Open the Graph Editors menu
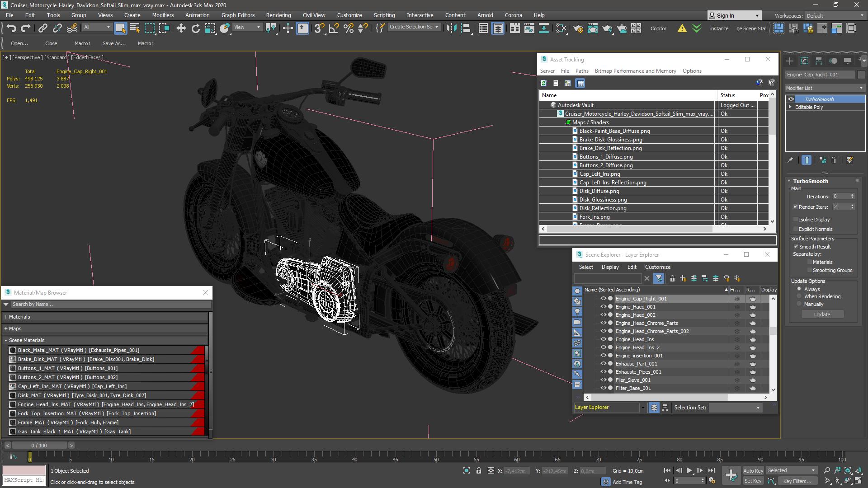 coord(238,15)
